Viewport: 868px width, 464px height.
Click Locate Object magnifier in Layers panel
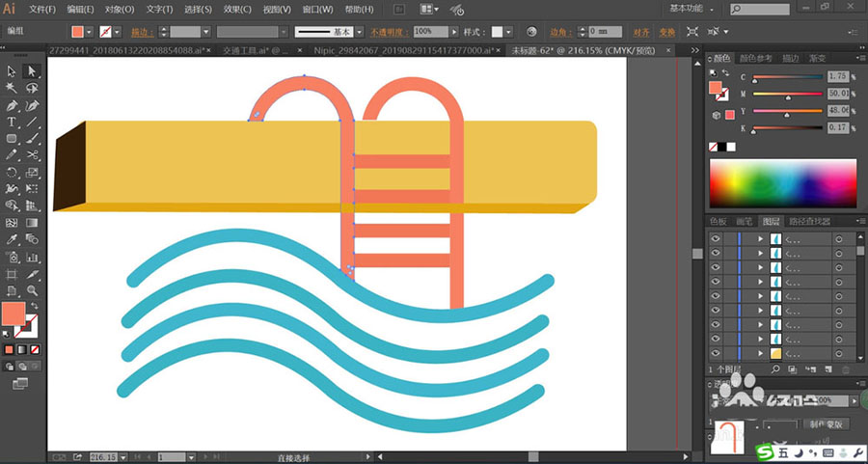tap(776, 368)
